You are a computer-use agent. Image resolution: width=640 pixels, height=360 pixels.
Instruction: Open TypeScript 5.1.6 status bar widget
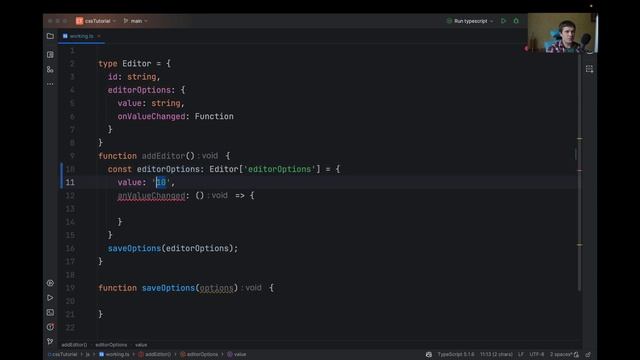(456, 354)
